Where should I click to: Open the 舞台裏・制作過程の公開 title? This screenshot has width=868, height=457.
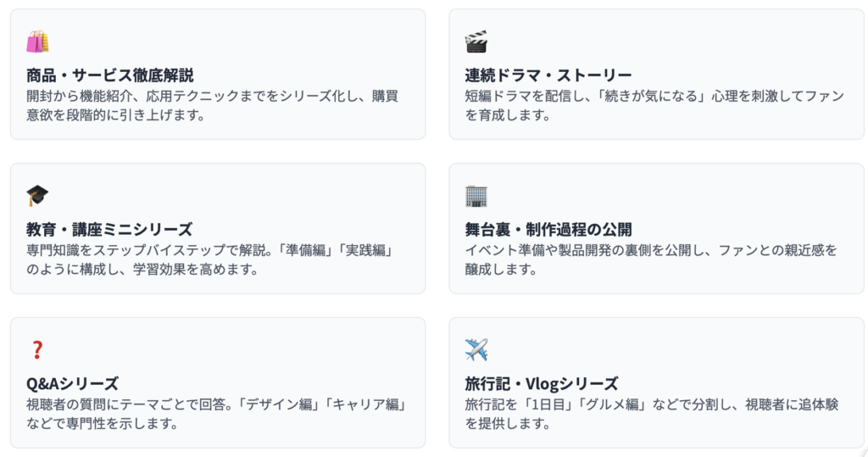(x=548, y=229)
